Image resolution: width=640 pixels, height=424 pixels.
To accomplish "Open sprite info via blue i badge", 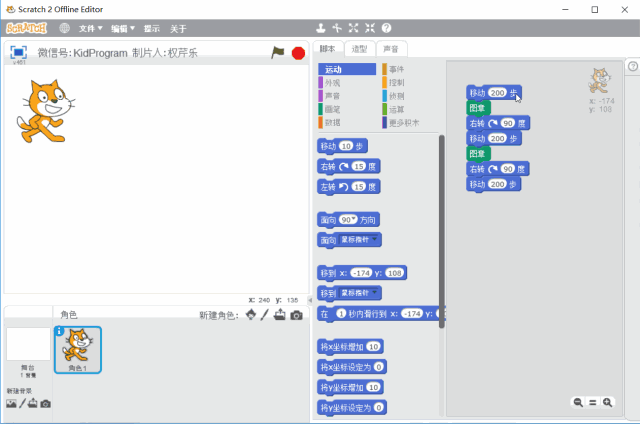I will [x=59, y=332].
